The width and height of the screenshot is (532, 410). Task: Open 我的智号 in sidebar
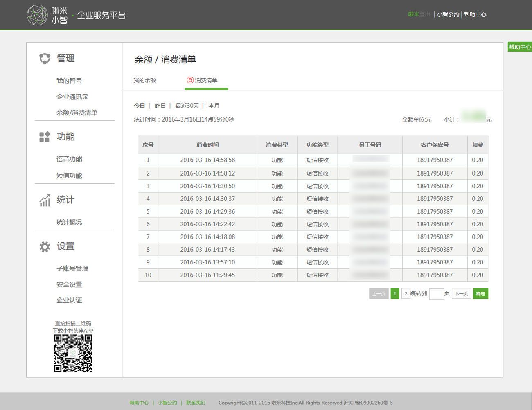pos(69,81)
